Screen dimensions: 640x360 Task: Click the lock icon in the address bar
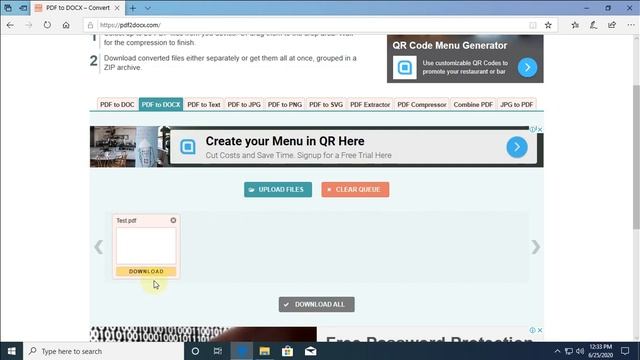90,25
